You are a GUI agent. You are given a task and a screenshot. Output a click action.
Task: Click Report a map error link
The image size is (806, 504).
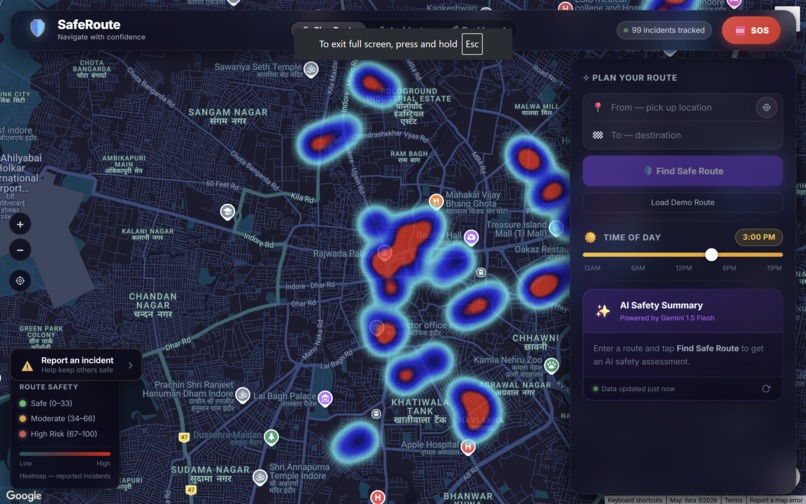coord(775,500)
